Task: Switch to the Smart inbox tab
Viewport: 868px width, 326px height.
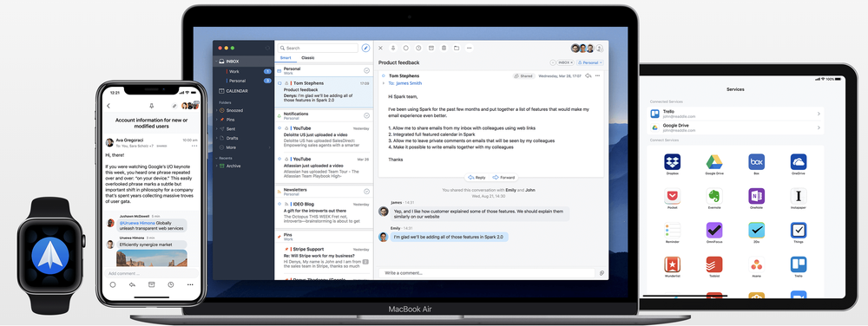Action: coord(286,58)
